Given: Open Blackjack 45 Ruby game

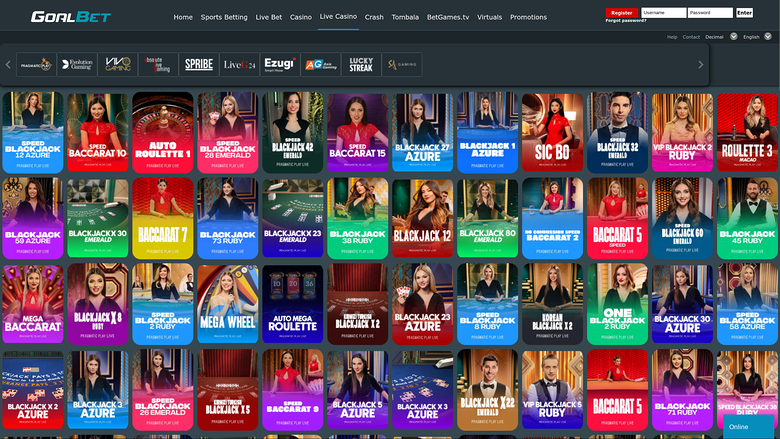Looking at the screenshot, I should [x=748, y=218].
